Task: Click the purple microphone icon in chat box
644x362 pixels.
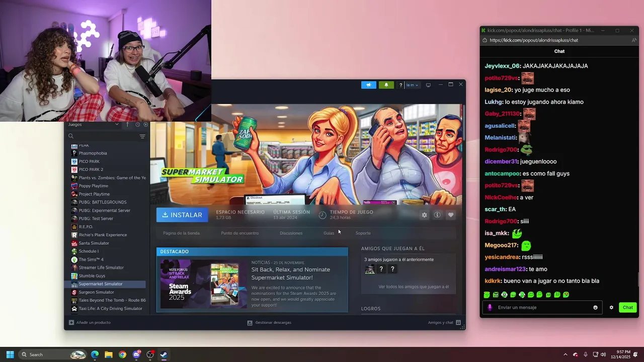Action: coord(490,307)
